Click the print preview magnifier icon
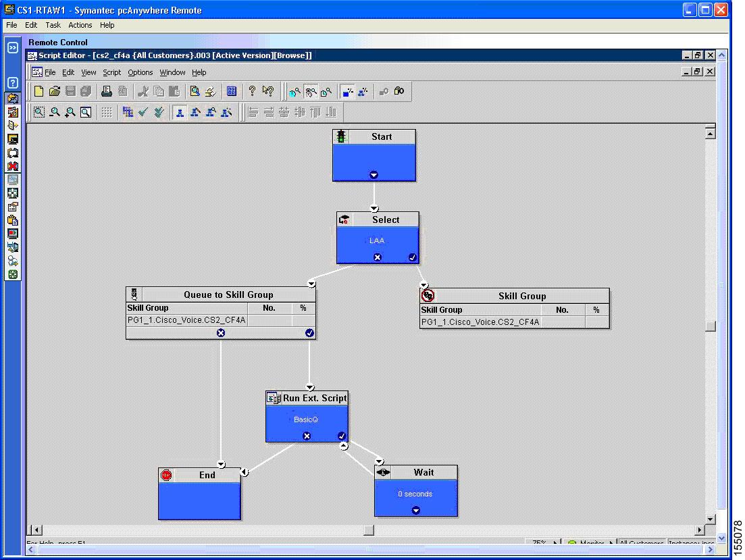Screen dimensions: 745x560 (x=195, y=91)
